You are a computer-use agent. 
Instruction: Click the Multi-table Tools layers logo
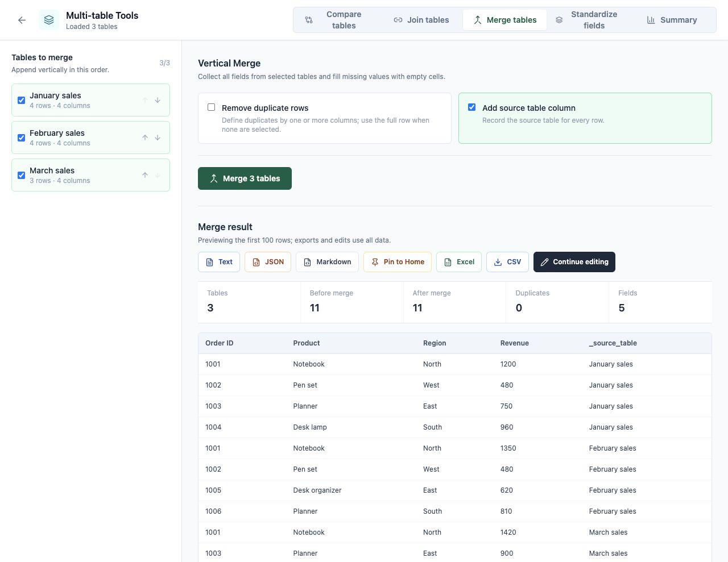tap(49, 20)
